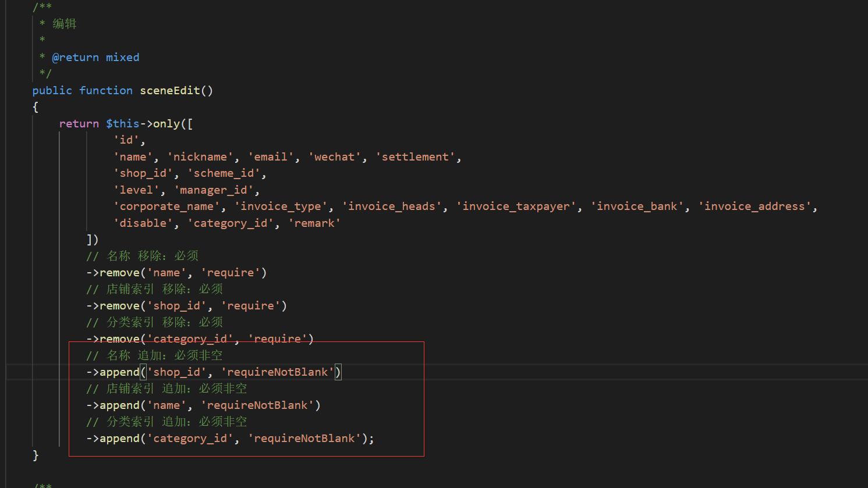Click the 'return' keyword before $this
Image resolution: width=868 pixels, height=488 pixels.
(79, 124)
